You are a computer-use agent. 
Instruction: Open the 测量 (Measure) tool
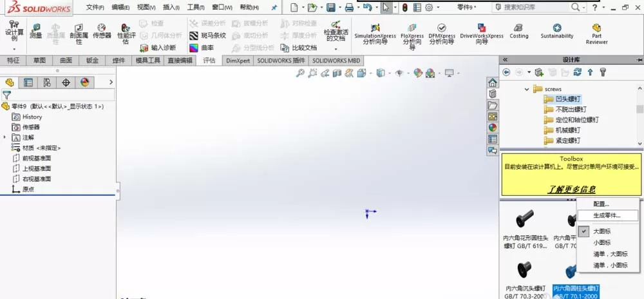coord(35,31)
